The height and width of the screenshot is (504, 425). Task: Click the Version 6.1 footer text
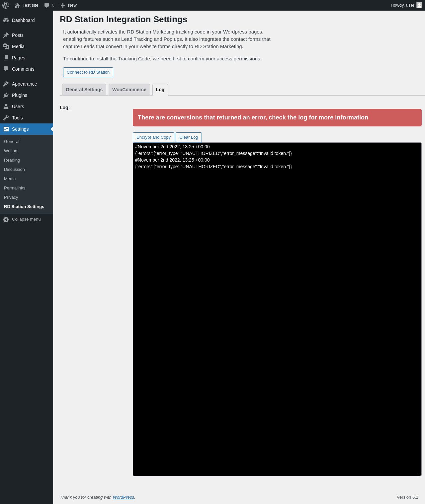(407, 497)
